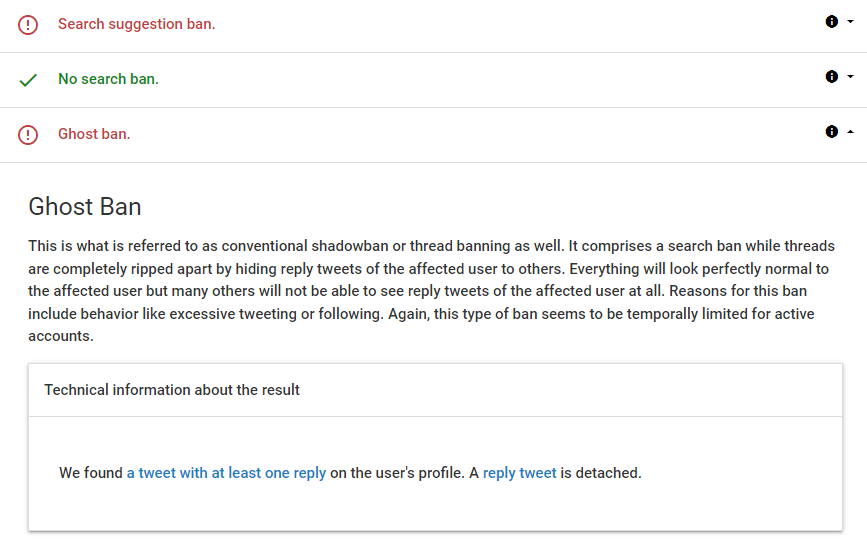The image size is (867, 560).
Task: Click info icon on Ghost ban row
Action: click(x=831, y=132)
